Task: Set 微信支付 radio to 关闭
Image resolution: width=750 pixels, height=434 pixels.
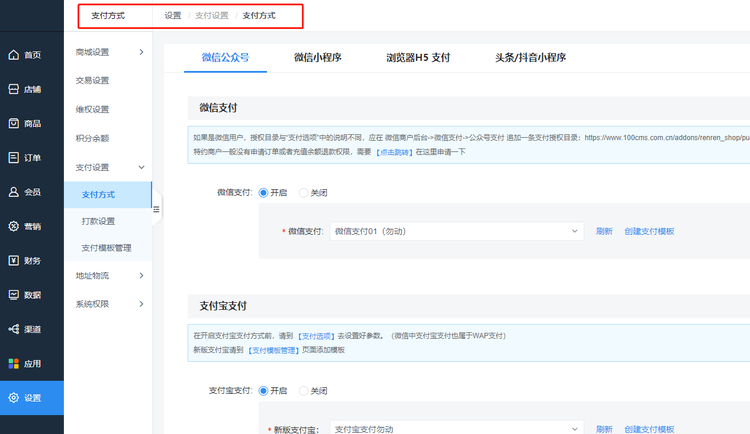Action: 303,193
